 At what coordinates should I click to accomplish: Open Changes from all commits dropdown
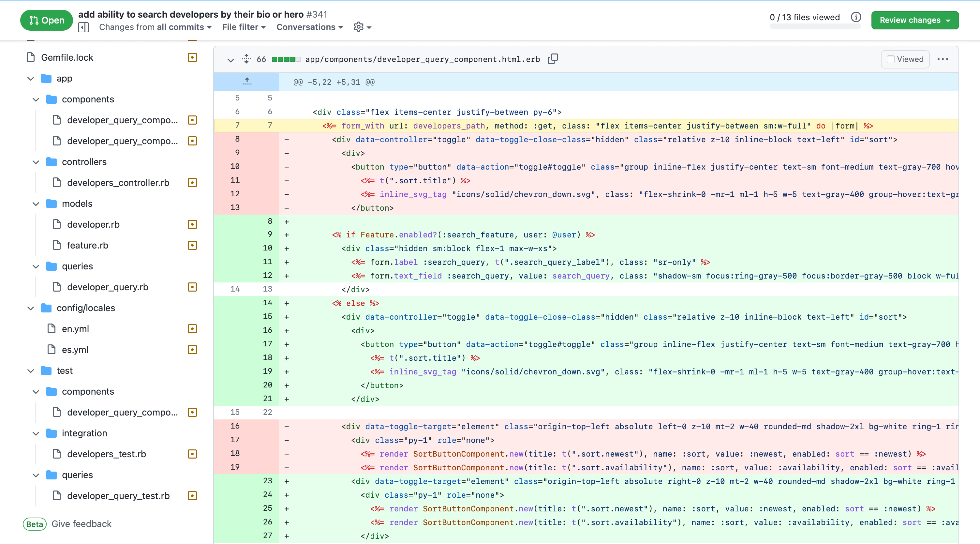click(155, 27)
